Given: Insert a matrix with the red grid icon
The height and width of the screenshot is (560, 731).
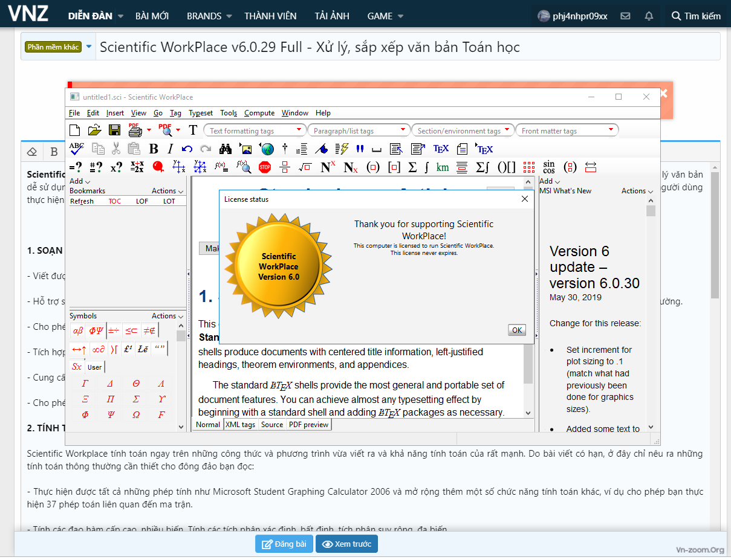Looking at the screenshot, I should click(x=529, y=167).
